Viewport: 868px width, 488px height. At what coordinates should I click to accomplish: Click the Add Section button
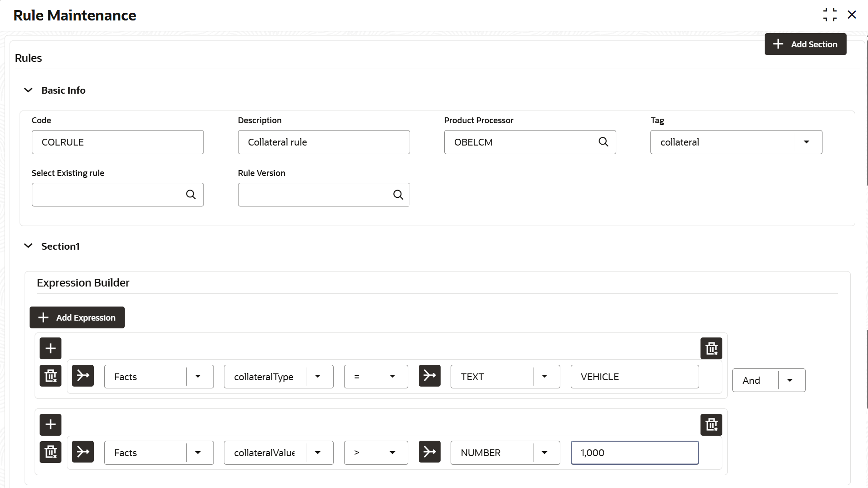point(805,44)
